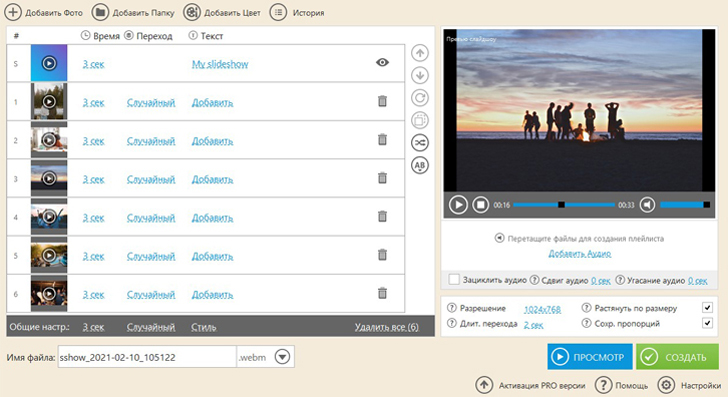The height and width of the screenshot is (397, 728).
Task: Toggle the eye icon on My slideshow row
Action: click(x=382, y=62)
